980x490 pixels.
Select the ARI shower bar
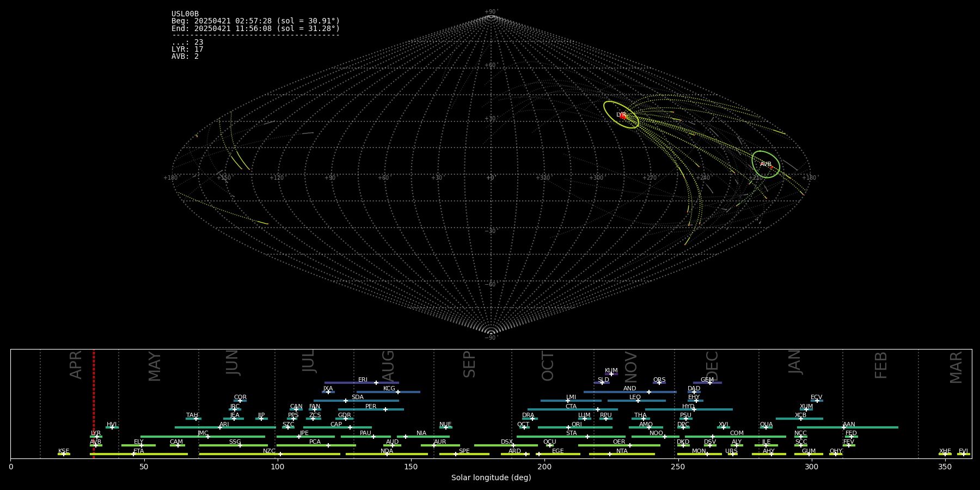click(225, 427)
